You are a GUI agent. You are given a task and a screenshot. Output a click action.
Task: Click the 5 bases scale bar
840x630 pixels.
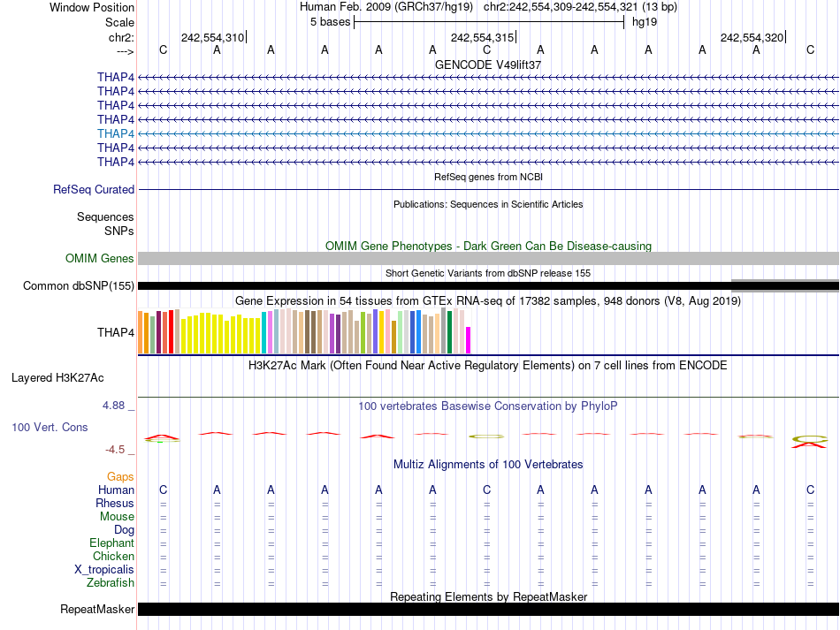click(489, 21)
